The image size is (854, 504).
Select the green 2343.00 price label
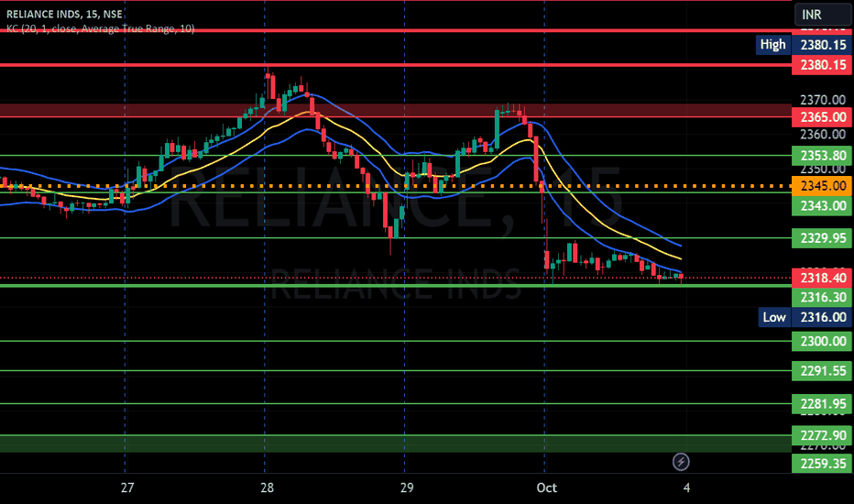822,206
